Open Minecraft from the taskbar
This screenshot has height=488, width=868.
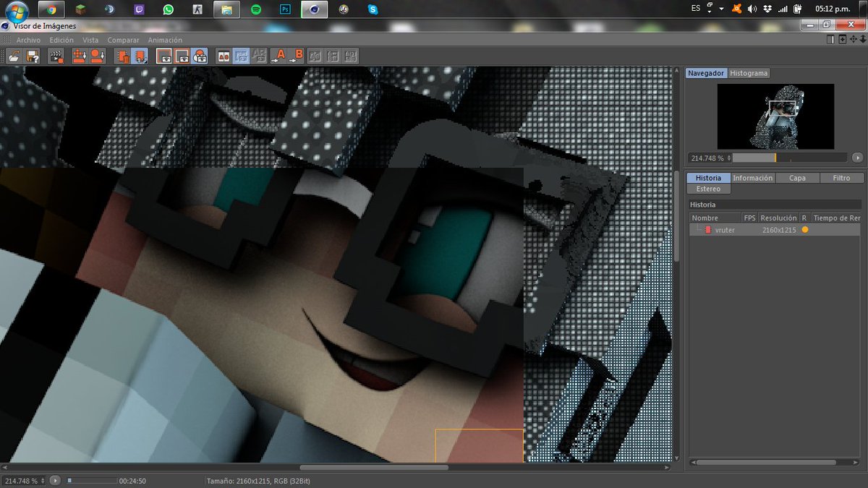80,9
